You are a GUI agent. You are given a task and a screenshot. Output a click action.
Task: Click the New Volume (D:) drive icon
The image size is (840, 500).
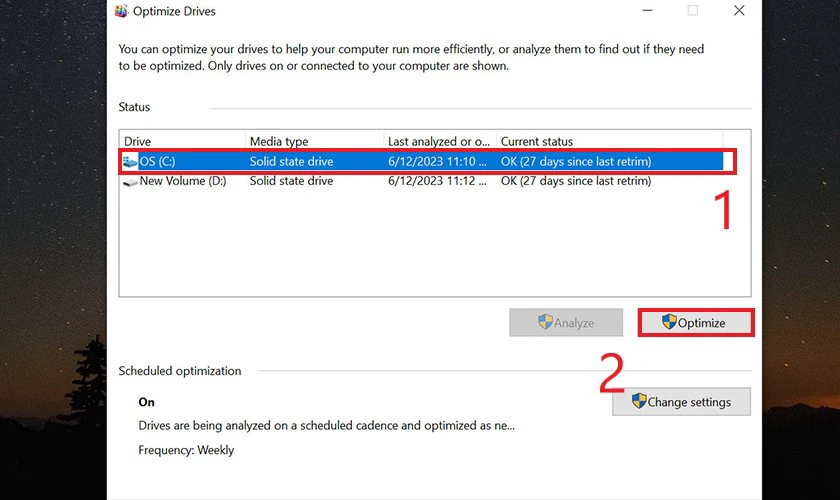130,182
